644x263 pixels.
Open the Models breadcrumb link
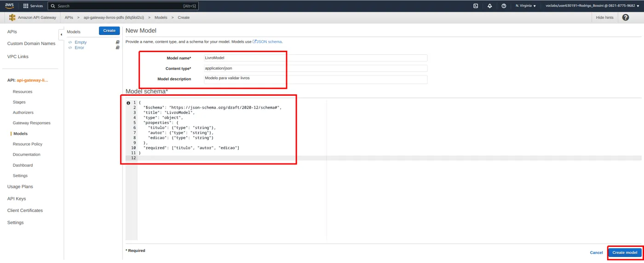(x=161, y=18)
